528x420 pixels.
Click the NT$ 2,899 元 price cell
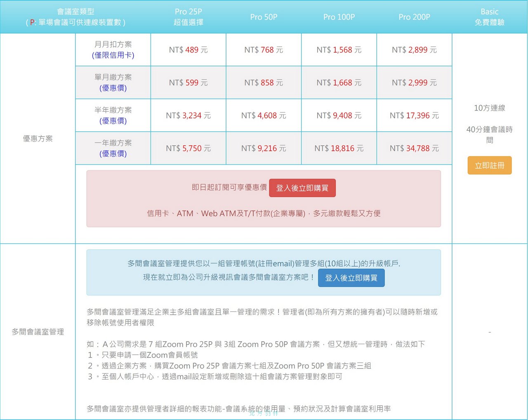414,50
